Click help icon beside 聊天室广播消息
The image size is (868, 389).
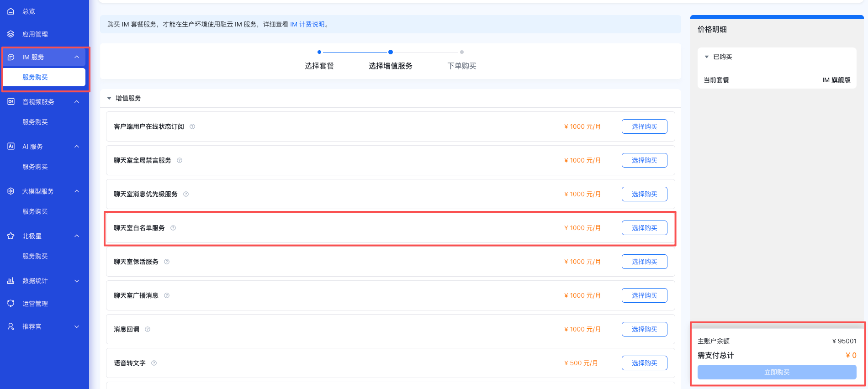point(167,295)
